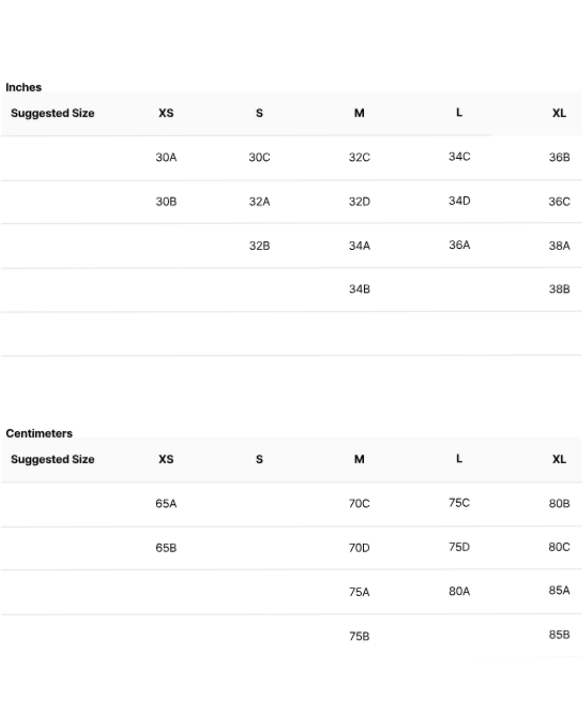Click the 32B size cell
The image size is (582, 728).
(259, 246)
